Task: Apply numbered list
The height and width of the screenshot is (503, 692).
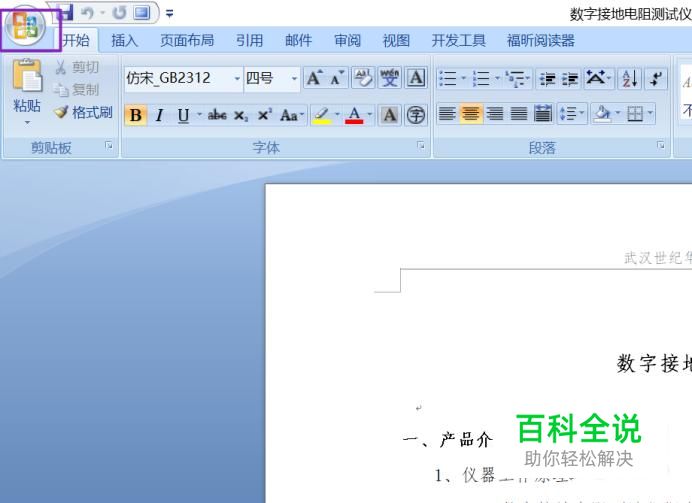Action: (481, 79)
